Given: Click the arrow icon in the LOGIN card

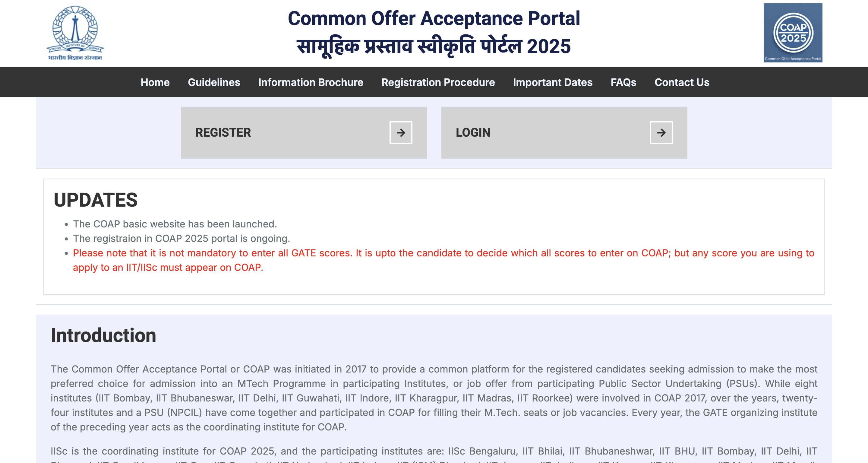Looking at the screenshot, I should [x=661, y=132].
